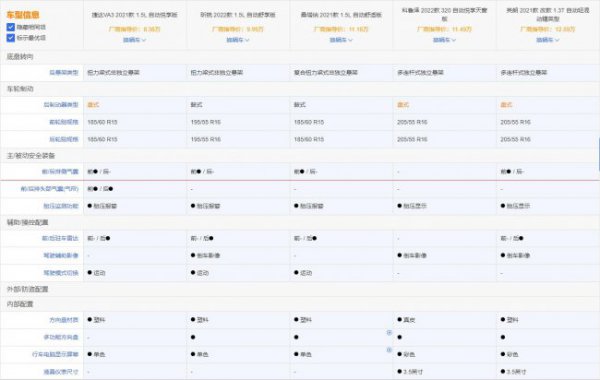Select the 车轮制动 section header

pos(20,89)
